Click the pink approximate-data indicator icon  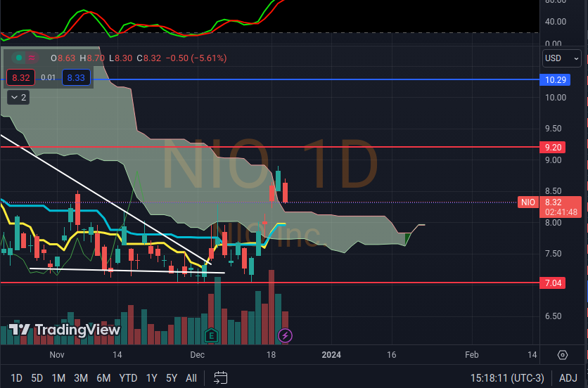(32, 58)
